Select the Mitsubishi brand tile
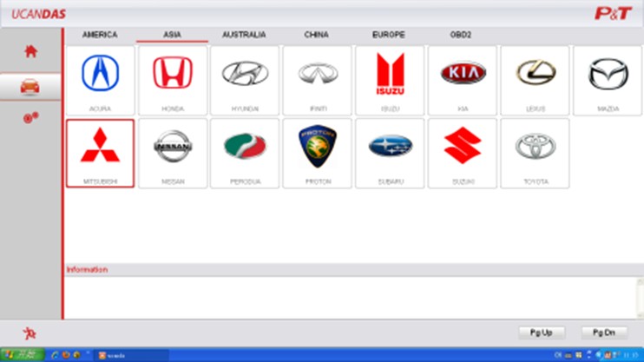644x362 pixels. [100, 154]
